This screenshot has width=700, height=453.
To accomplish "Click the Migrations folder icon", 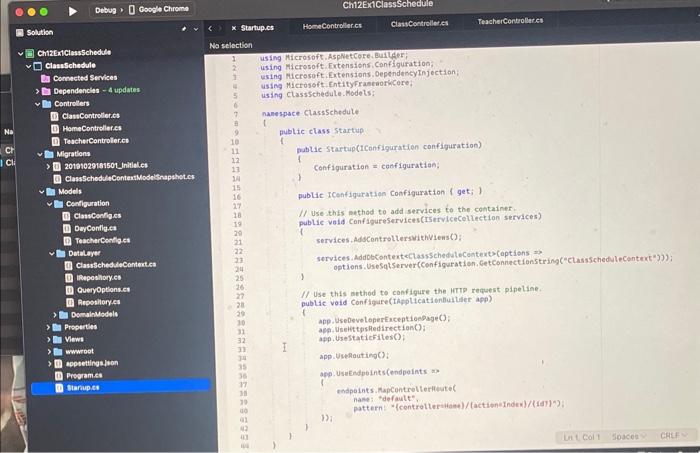I will [x=49, y=154].
